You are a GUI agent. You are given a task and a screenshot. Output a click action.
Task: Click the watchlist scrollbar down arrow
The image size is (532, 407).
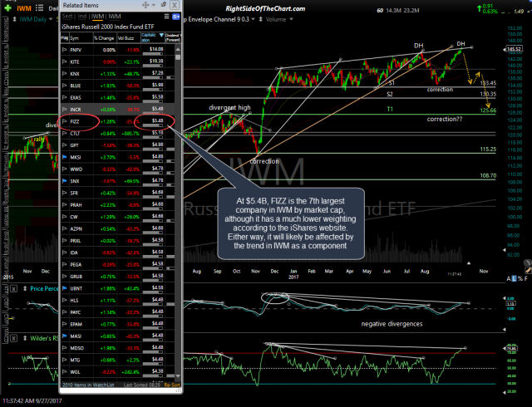click(178, 376)
